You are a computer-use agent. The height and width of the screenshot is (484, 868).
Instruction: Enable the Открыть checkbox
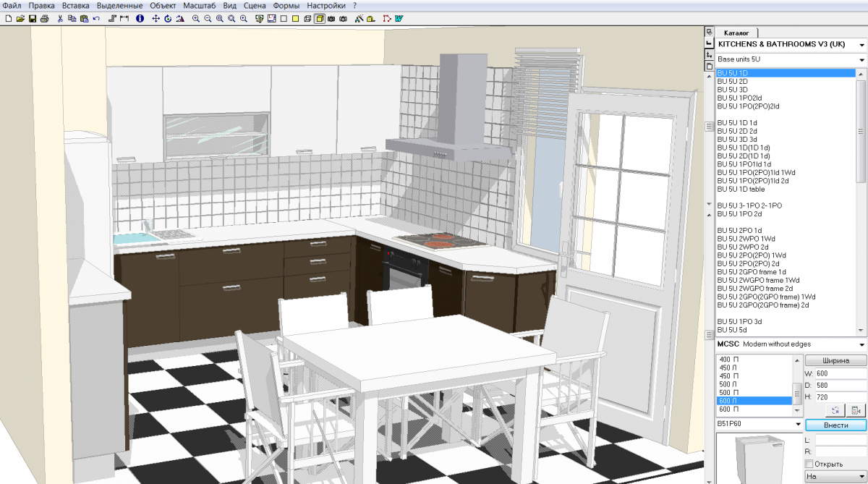coord(809,464)
